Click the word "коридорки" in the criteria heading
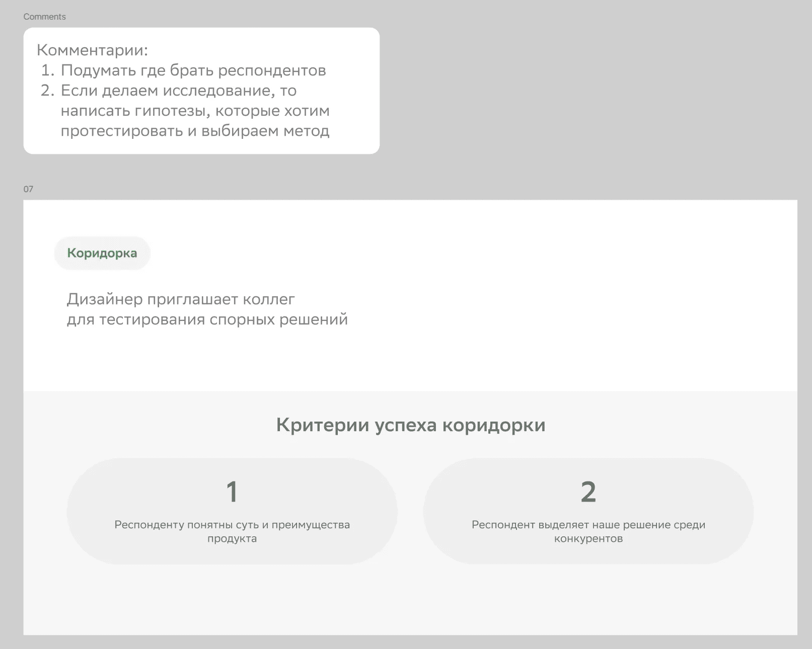This screenshot has width=812, height=649. click(x=493, y=425)
